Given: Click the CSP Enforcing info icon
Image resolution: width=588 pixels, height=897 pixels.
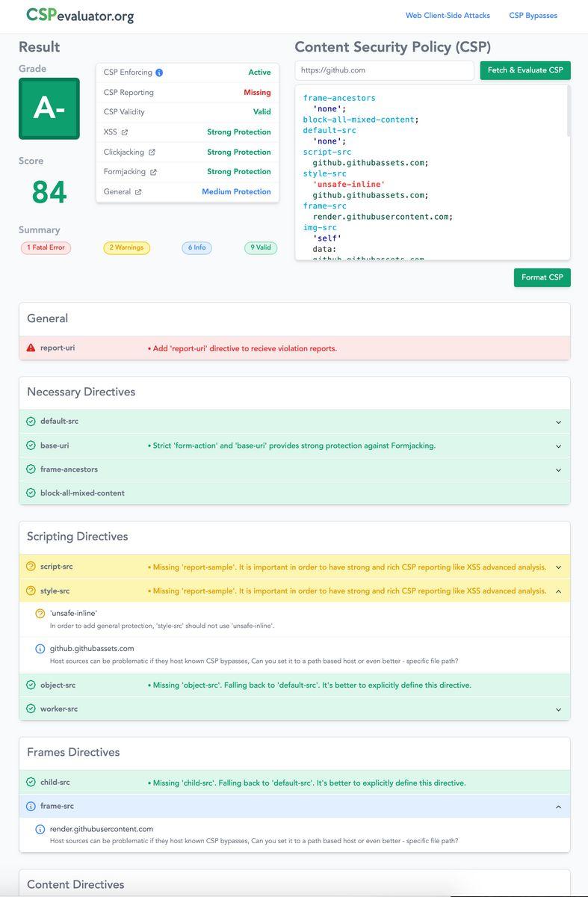Looking at the screenshot, I should (x=159, y=73).
